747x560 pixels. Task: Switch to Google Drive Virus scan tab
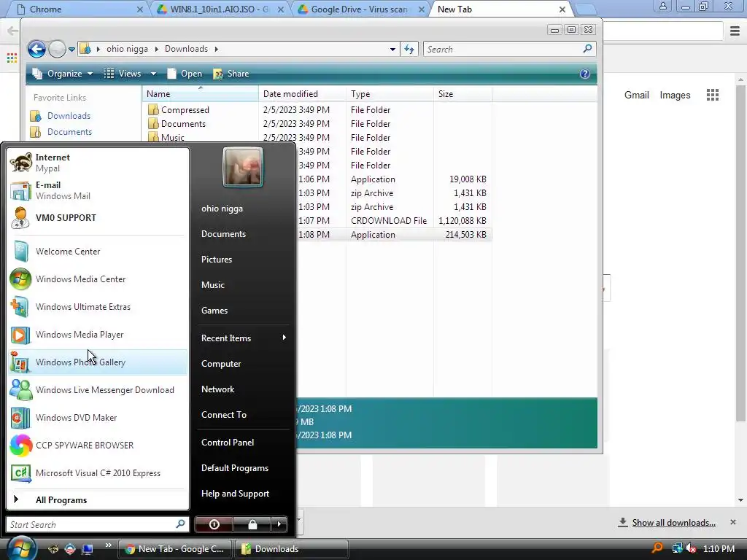tap(360, 9)
